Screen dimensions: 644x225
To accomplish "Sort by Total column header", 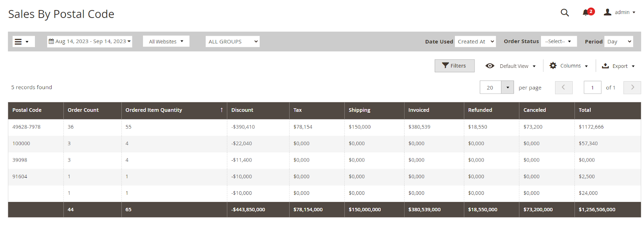I will pos(585,110).
